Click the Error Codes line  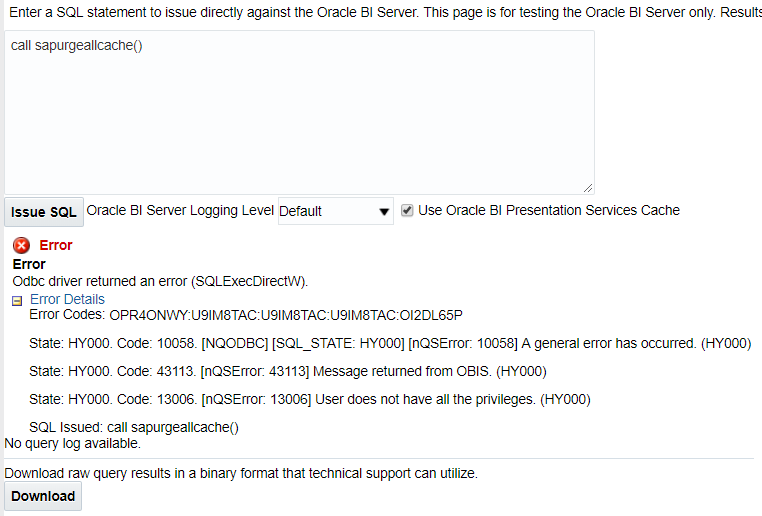click(246, 315)
